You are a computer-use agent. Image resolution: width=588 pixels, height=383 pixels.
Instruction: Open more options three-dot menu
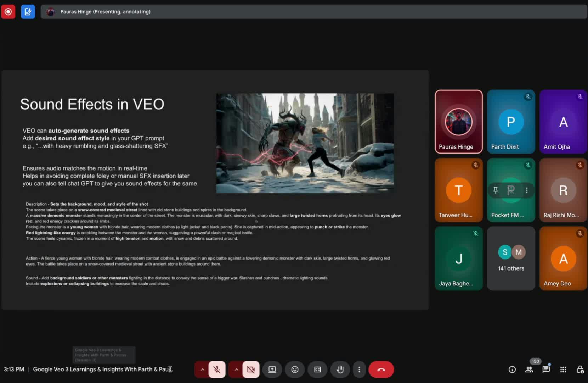[359, 370]
